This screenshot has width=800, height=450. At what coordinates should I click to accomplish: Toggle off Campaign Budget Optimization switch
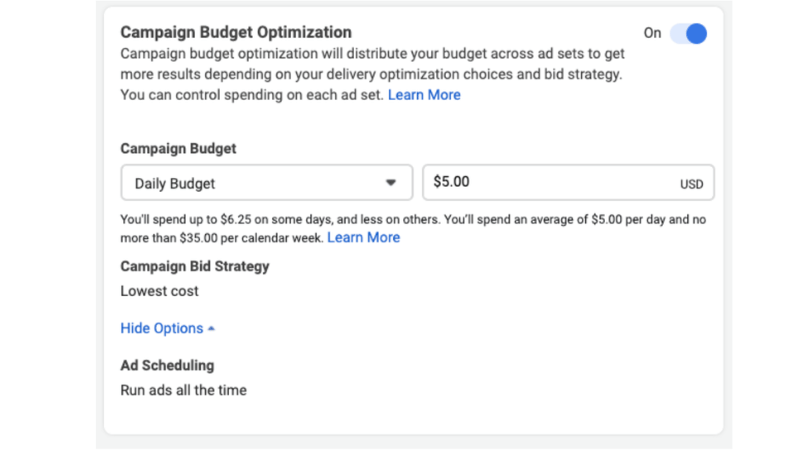click(x=689, y=33)
